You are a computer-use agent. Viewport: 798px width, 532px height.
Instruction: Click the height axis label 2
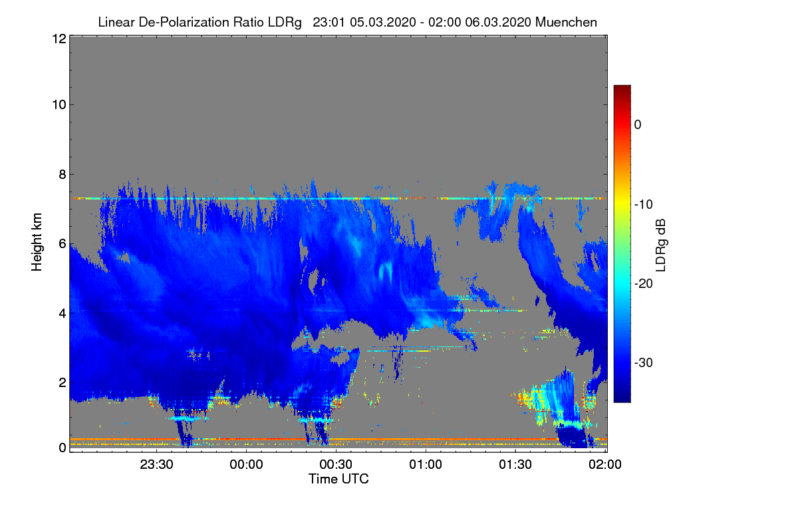[62, 382]
